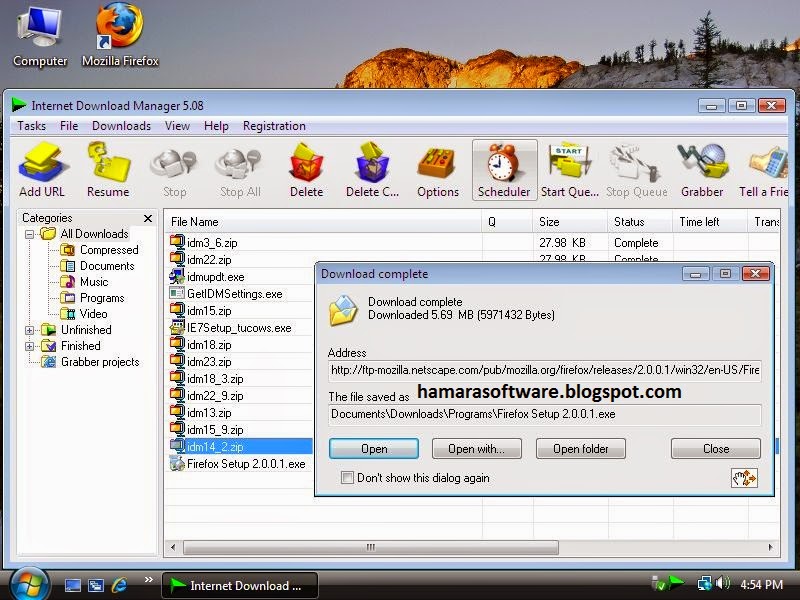Click the Resume toolbar icon
Viewport: 800px width, 600px height.
coord(108,170)
